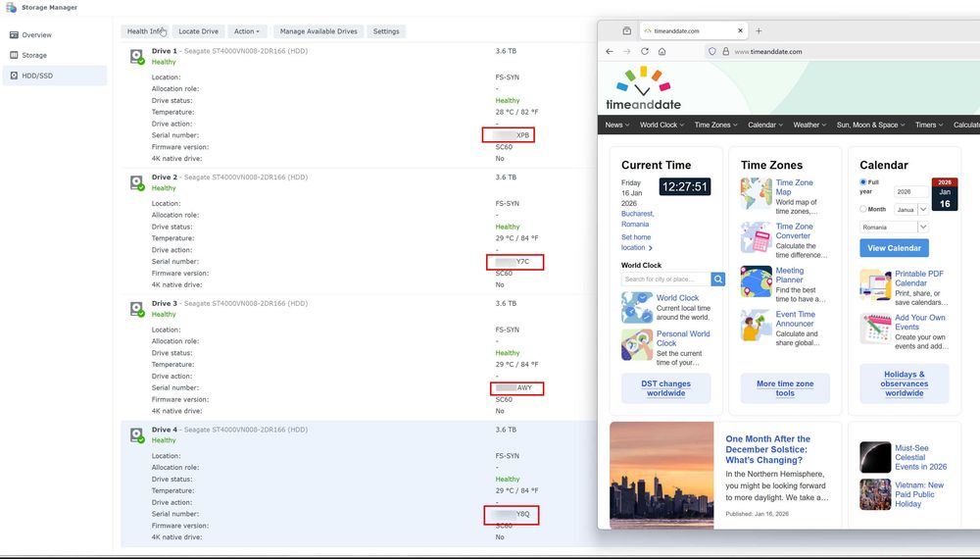Click the Printable PDF Calendar icon
Image resolution: width=980 pixels, height=559 pixels.
[x=875, y=285]
